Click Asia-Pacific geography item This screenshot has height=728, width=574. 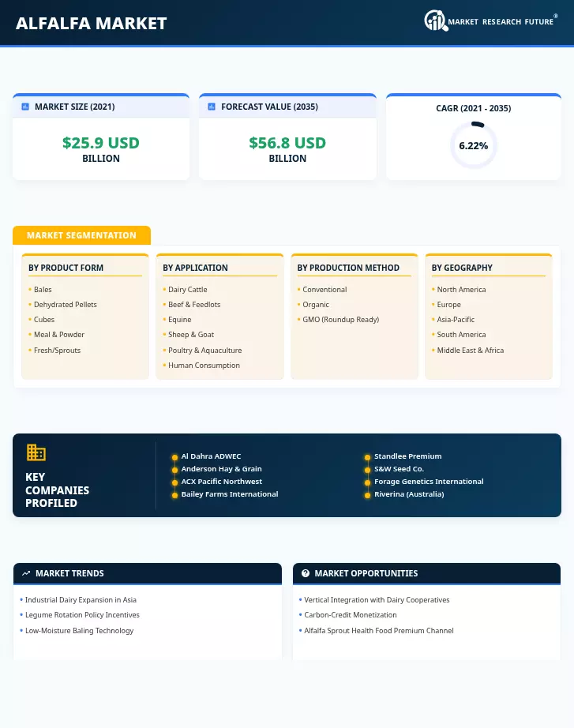[x=456, y=320]
